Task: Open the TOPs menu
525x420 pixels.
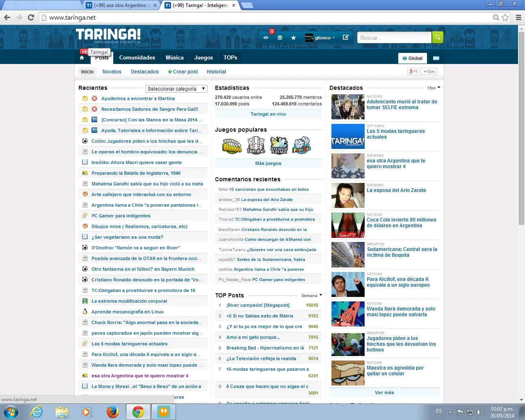Action: pos(231,58)
